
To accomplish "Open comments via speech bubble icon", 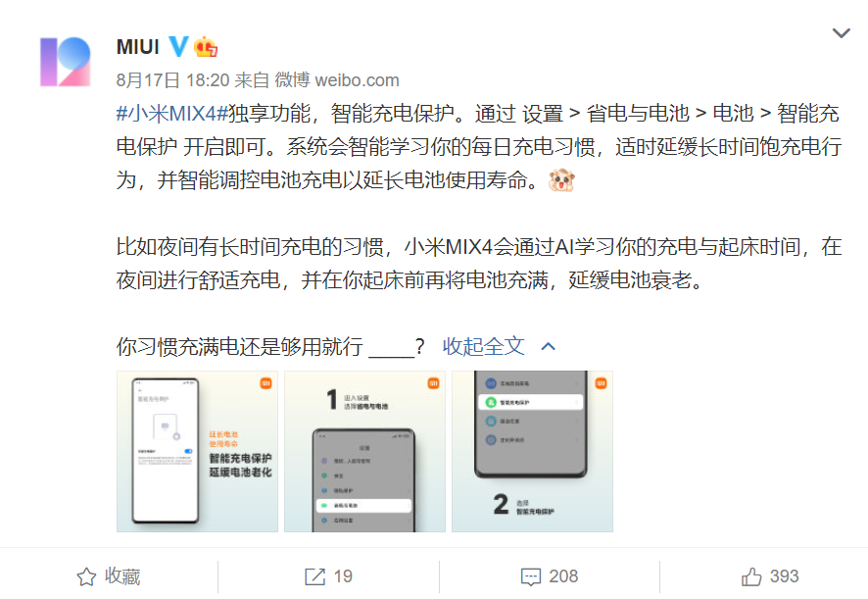I will click(x=531, y=576).
